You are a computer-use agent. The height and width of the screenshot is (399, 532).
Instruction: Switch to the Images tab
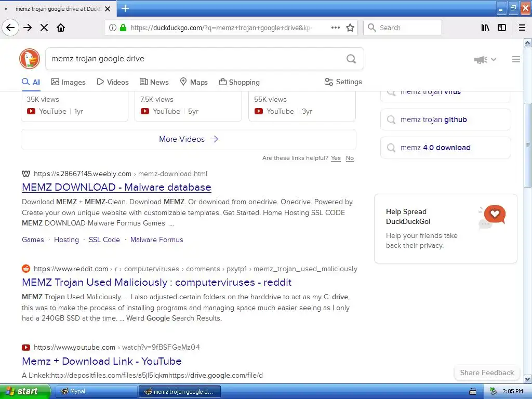pos(68,82)
